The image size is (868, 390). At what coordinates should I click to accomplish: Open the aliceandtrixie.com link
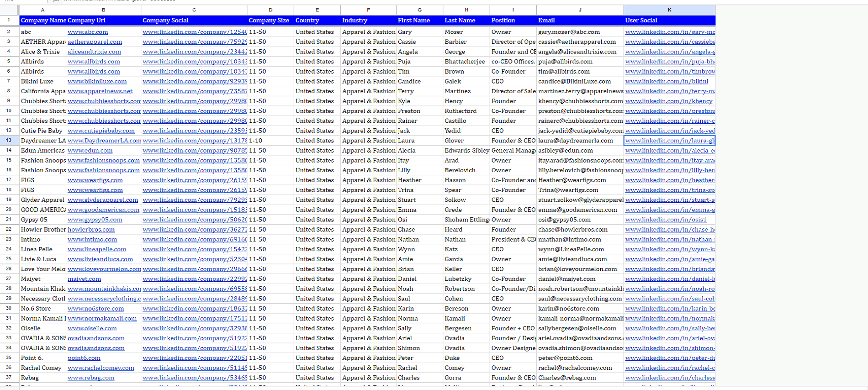(x=94, y=52)
